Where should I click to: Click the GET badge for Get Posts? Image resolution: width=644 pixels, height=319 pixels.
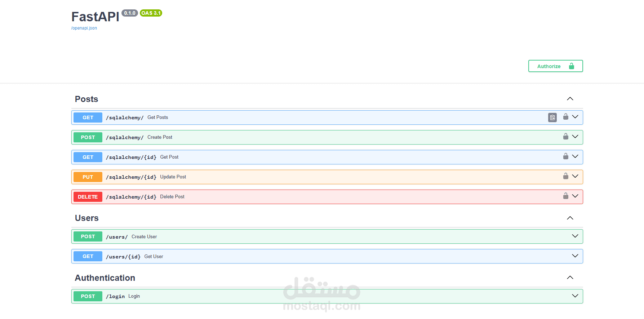coord(88,118)
